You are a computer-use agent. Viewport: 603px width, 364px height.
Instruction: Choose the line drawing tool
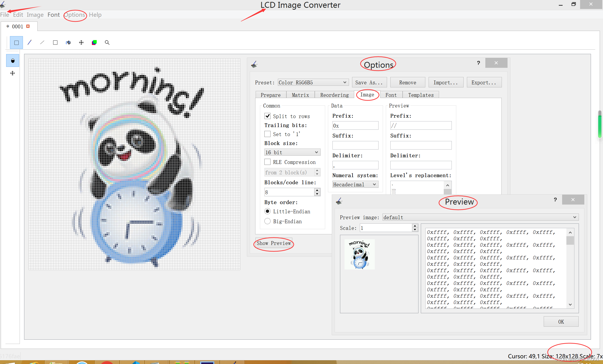pos(42,43)
